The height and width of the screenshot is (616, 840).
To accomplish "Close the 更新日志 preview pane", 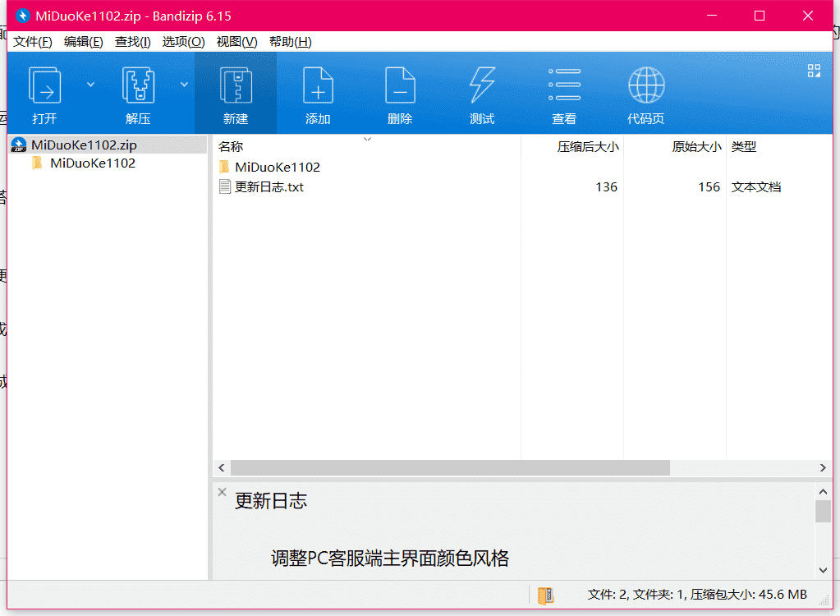I will pos(223,492).
